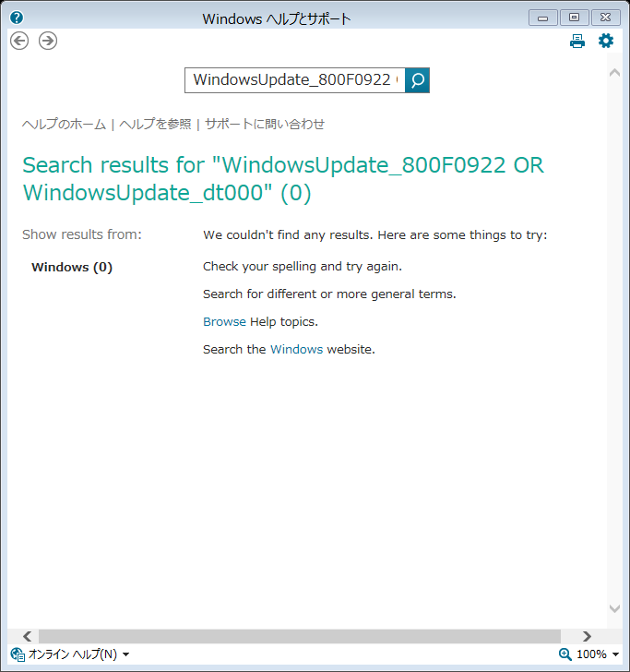Viewport: 630px width, 672px height.
Task: Open Options via the gear icon
Action: 606,41
